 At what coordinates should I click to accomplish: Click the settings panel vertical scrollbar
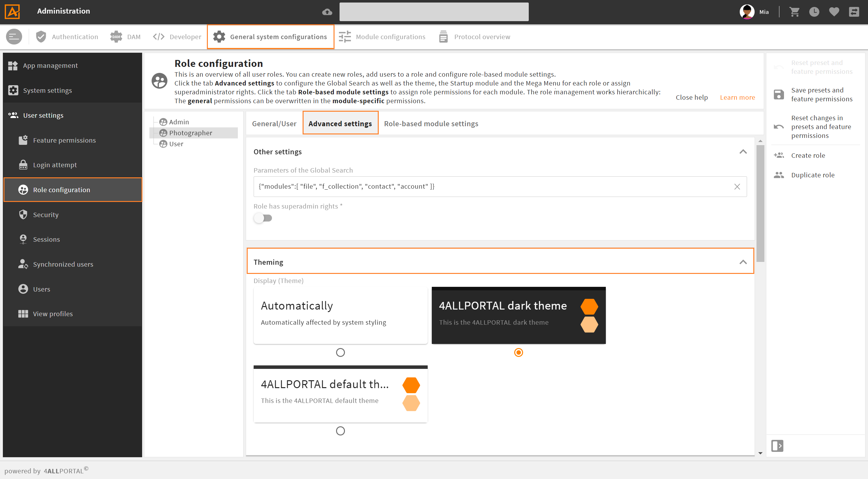[760, 203]
